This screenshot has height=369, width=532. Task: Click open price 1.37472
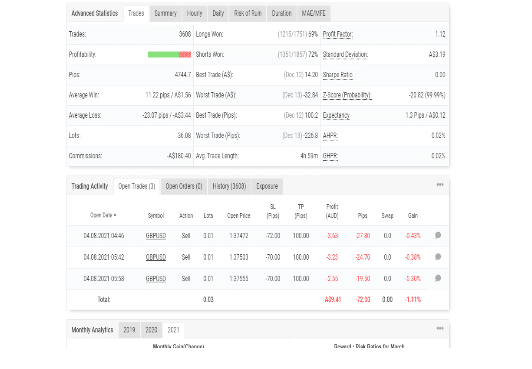(239, 235)
